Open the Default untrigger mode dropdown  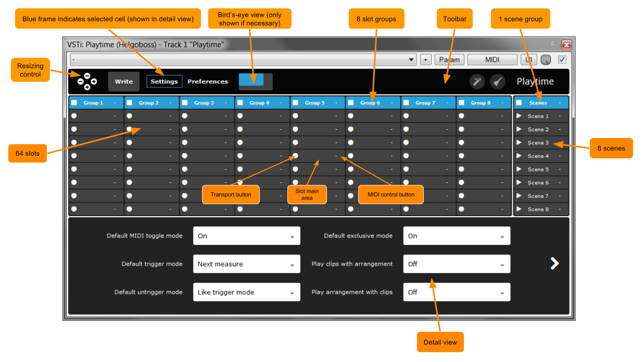click(x=247, y=292)
